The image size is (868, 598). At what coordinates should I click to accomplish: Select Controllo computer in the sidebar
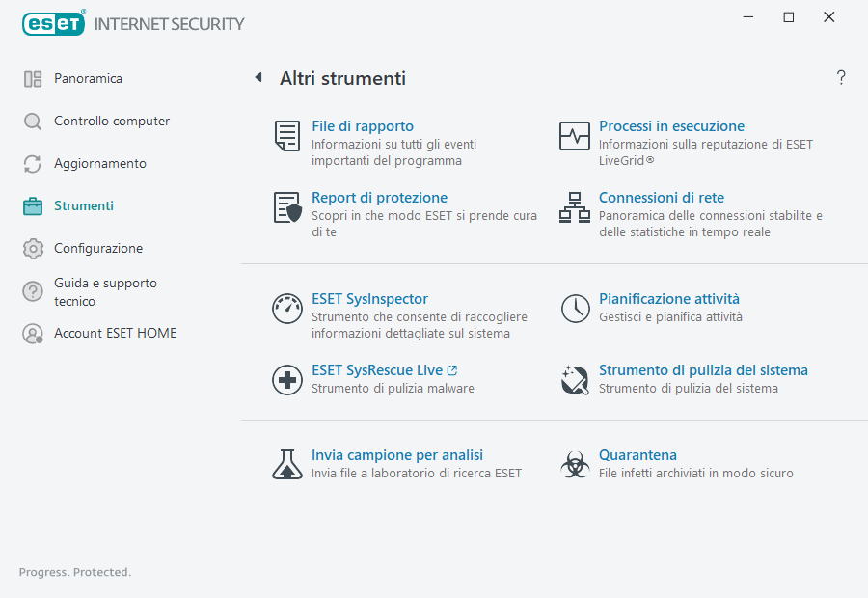tap(112, 121)
